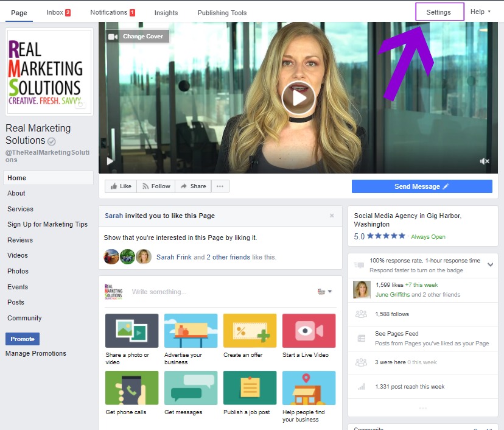Click the Publish a job post icon
The image size is (504, 430).
[250, 388]
